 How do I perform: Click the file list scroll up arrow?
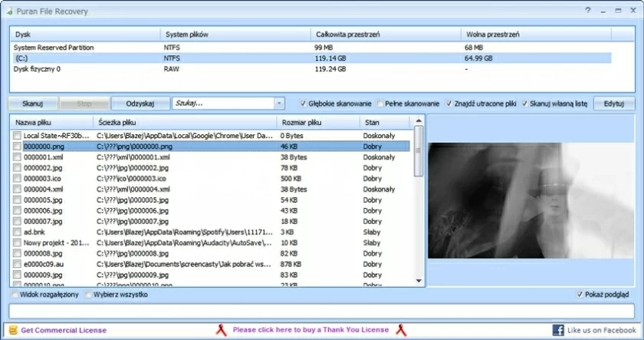[419, 120]
